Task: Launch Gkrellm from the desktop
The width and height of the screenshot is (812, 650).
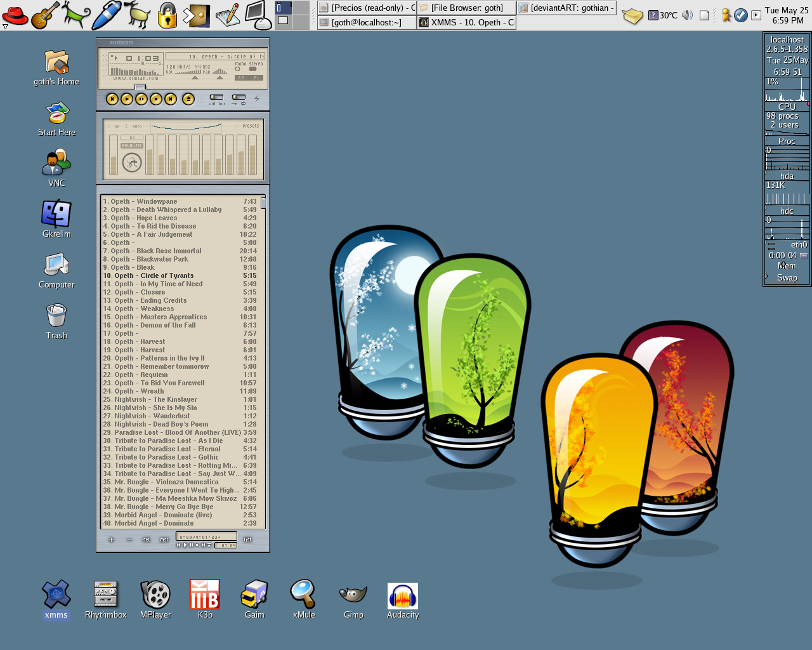Action: (56, 220)
